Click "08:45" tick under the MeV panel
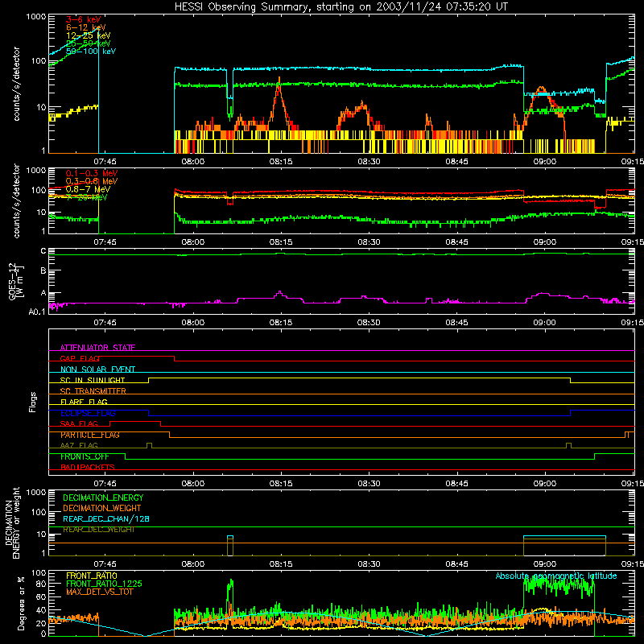Image resolution: width=644 pixels, height=644 pixels. pos(456,242)
